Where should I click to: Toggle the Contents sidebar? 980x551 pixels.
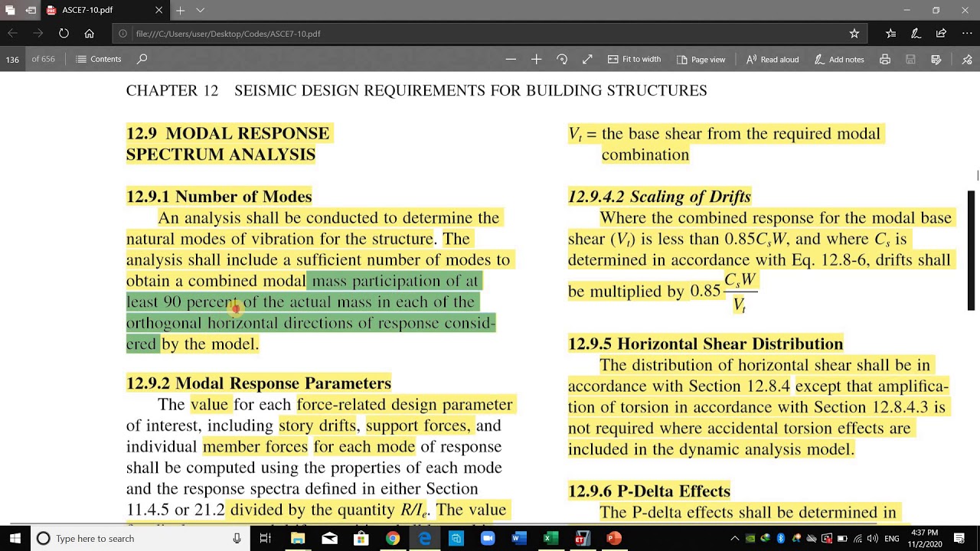coord(99,59)
